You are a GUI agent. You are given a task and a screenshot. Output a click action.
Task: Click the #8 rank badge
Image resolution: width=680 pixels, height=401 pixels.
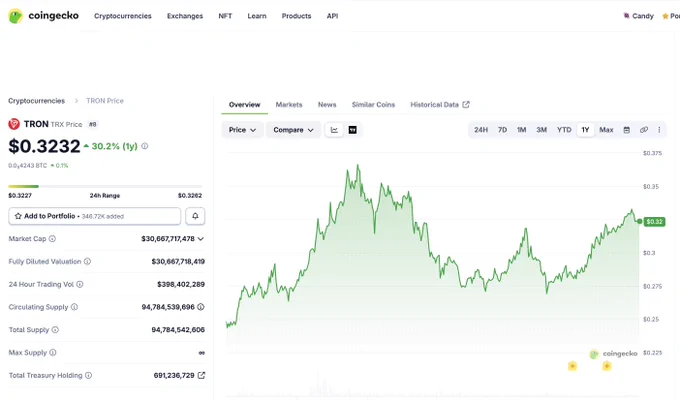click(92, 124)
